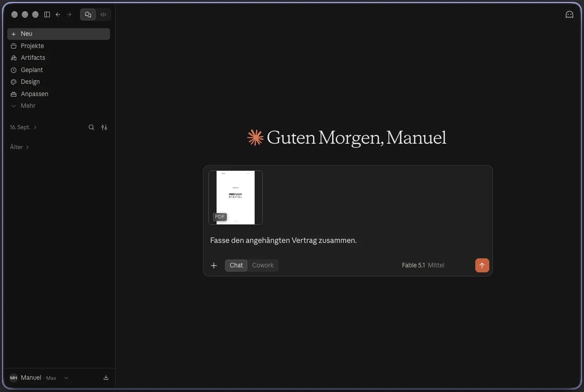
Task: Search chats with the magnifier icon
Action: pyautogui.click(x=92, y=127)
